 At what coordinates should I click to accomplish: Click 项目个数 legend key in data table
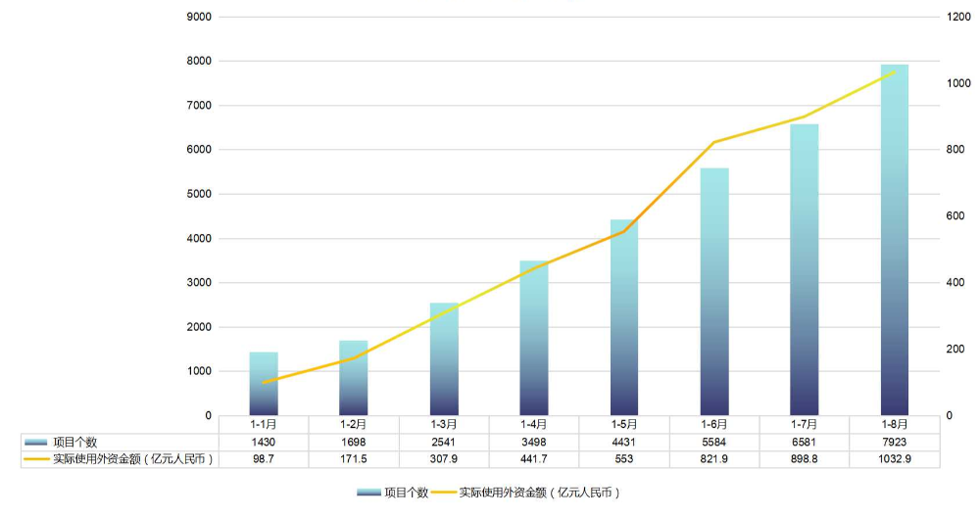tap(37, 443)
